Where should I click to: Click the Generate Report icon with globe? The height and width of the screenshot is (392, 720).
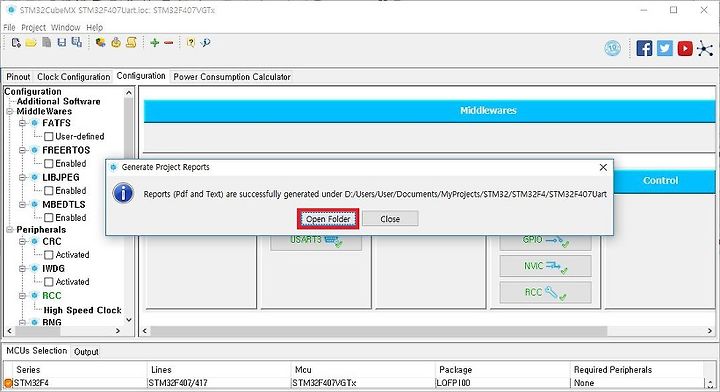[101, 43]
